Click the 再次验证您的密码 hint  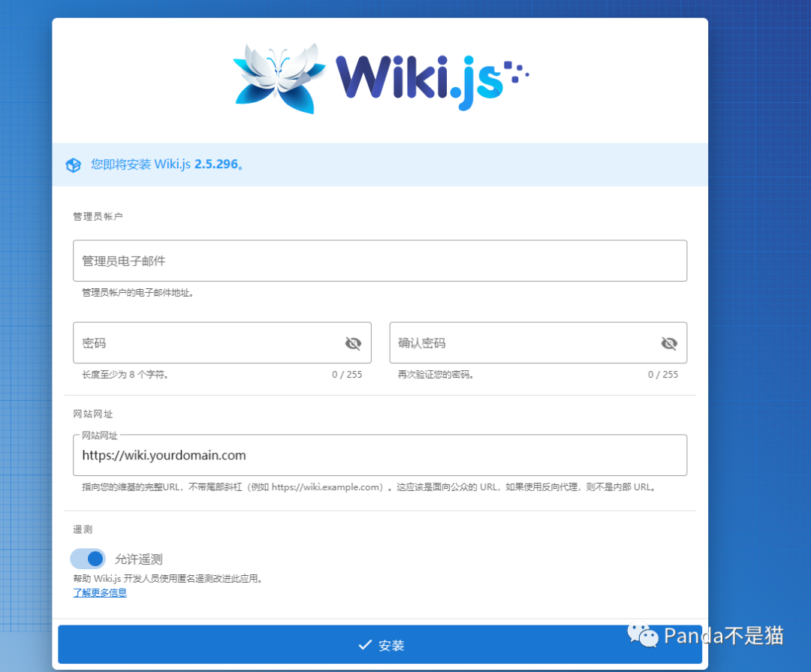(x=436, y=375)
